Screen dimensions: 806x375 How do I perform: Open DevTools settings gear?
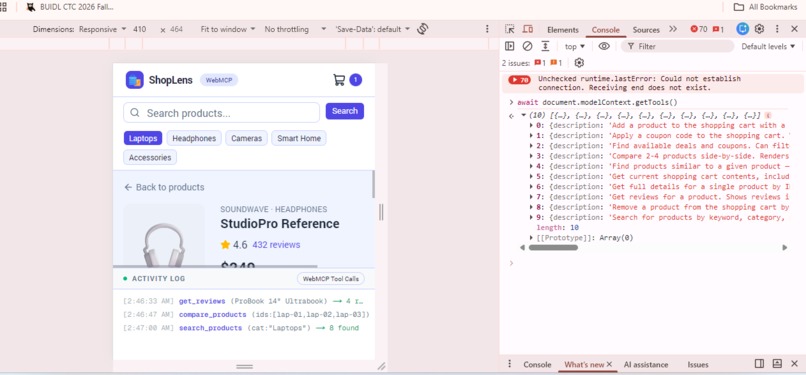(759, 29)
